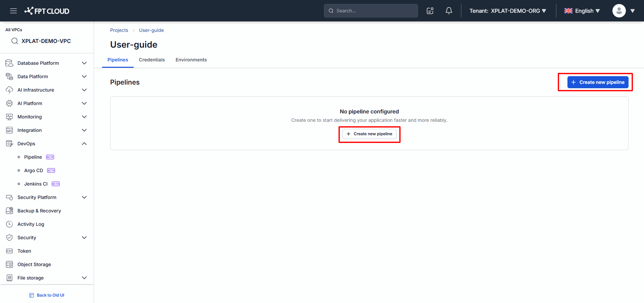Click the white Create new pipeline button
This screenshot has width=644, height=303.
[x=369, y=134]
